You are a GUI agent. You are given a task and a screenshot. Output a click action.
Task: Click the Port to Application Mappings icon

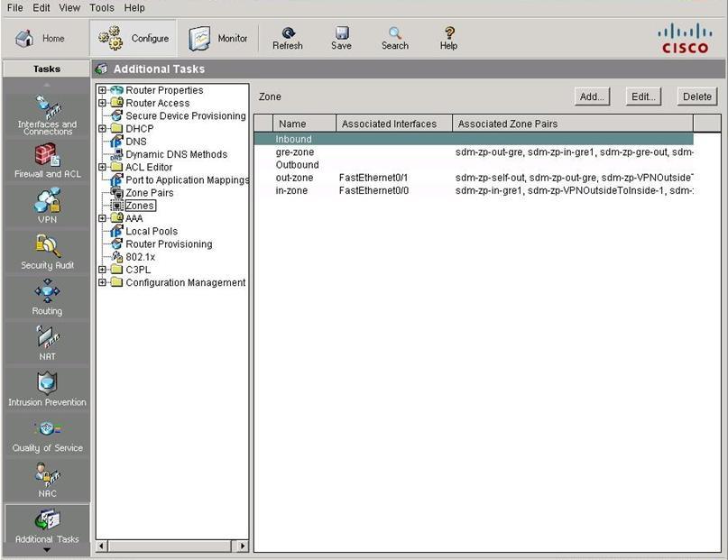coord(117,180)
